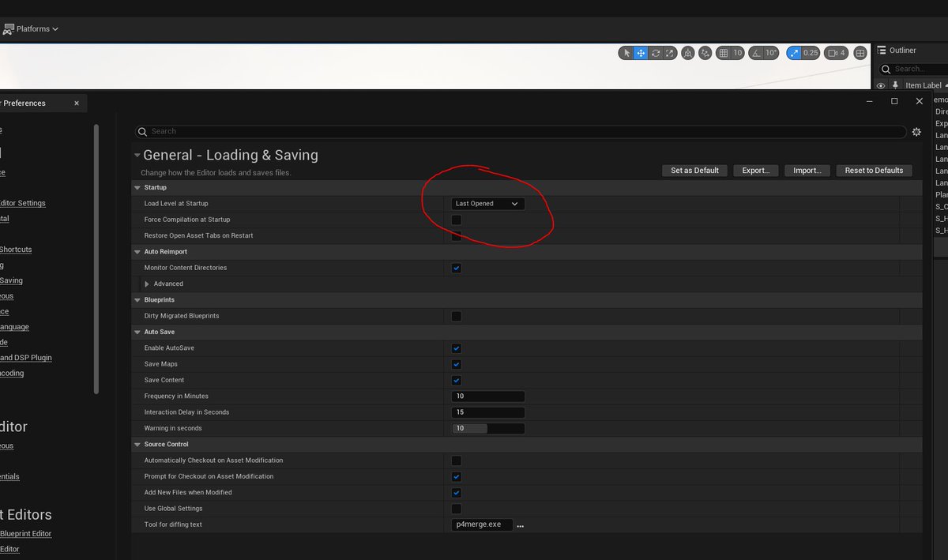
Task: Click the Outliner panel icon
Action: click(x=882, y=50)
